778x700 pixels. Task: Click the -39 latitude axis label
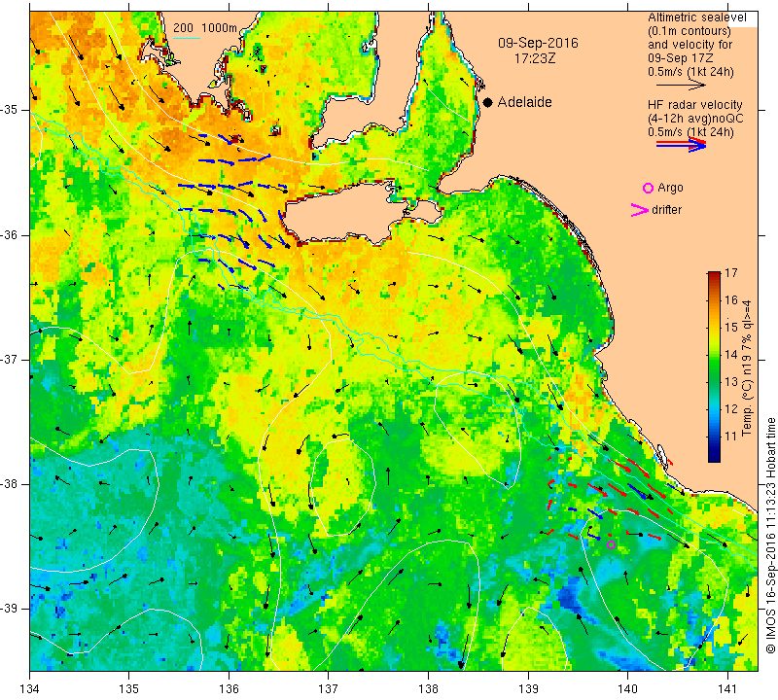[x=10, y=609]
